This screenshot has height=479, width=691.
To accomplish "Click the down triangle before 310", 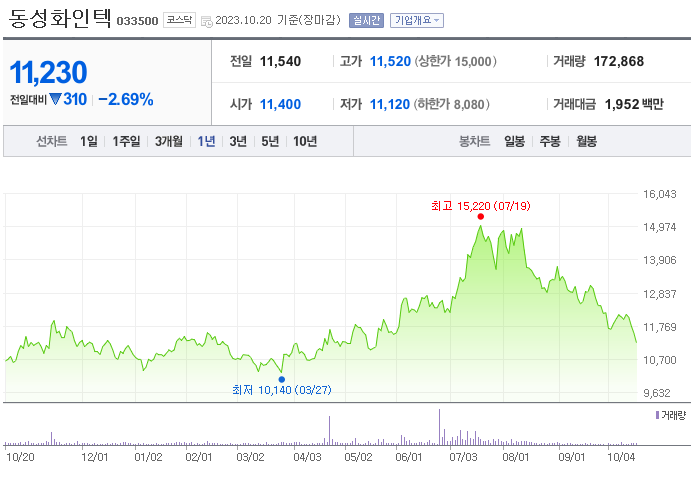I will 55,99.
